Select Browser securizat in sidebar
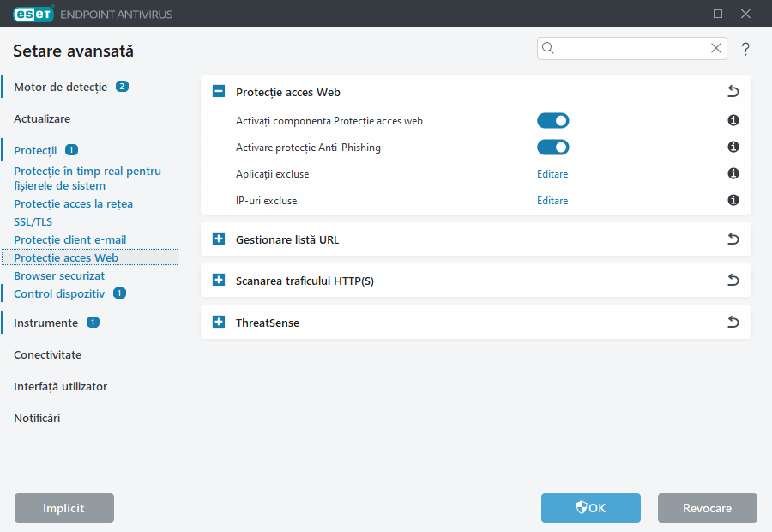The height and width of the screenshot is (532, 772). 59,276
